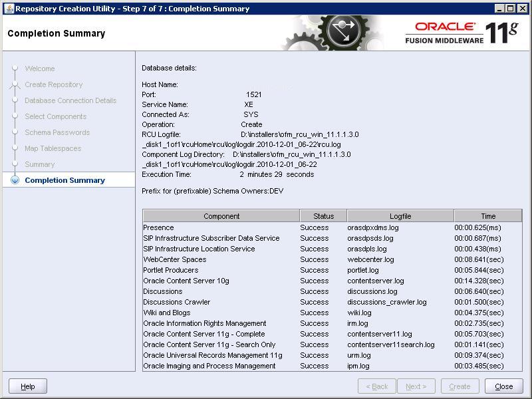Select SIP Infrastructure Subscriber Data Service row

coord(332,238)
